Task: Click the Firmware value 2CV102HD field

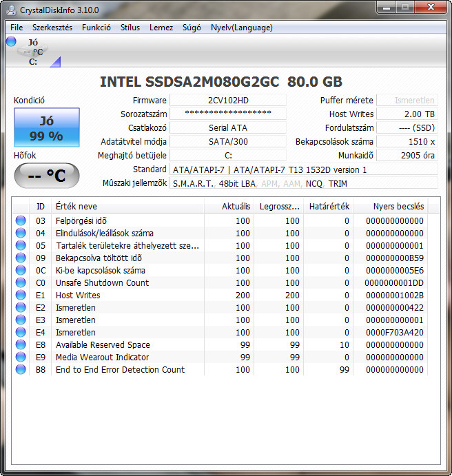Action: click(x=228, y=100)
